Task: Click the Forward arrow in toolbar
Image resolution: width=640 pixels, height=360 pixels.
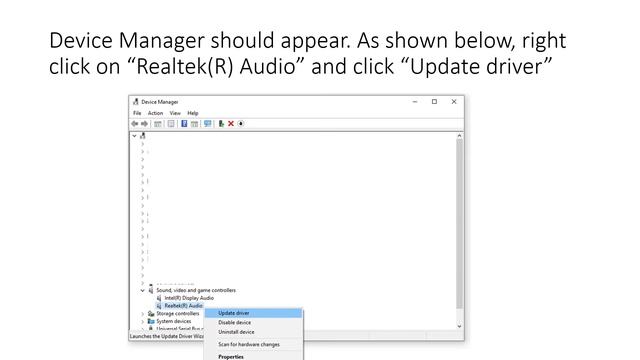Action: [x=144, y=124]
